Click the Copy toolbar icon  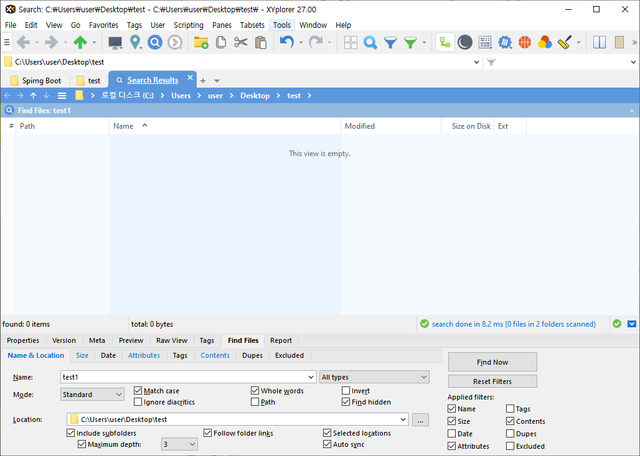coord(221,42)
